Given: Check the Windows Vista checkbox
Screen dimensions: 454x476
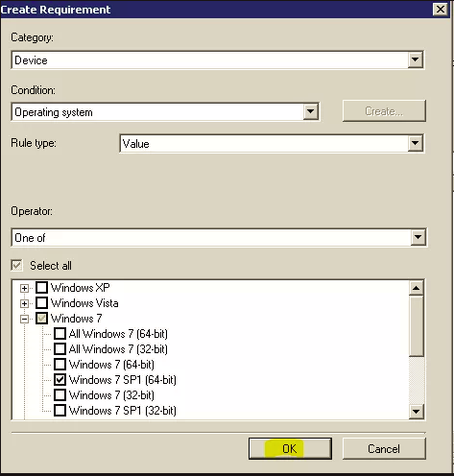Looking at the screenshot, I should click(x=41, y=302).
